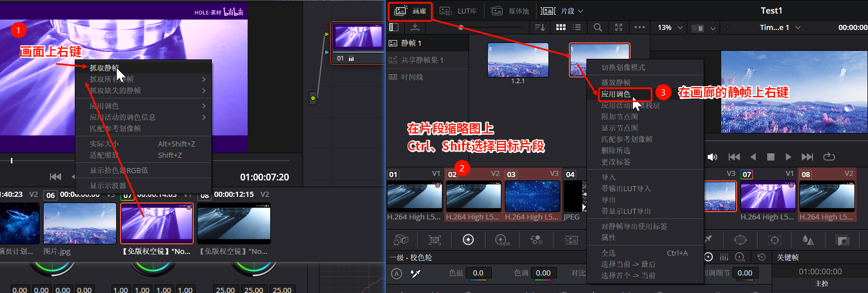Viewport: 868px width, 293px height.
Task: Select clip 01 thumbnail in right timeline
Action: pos(415,196)
